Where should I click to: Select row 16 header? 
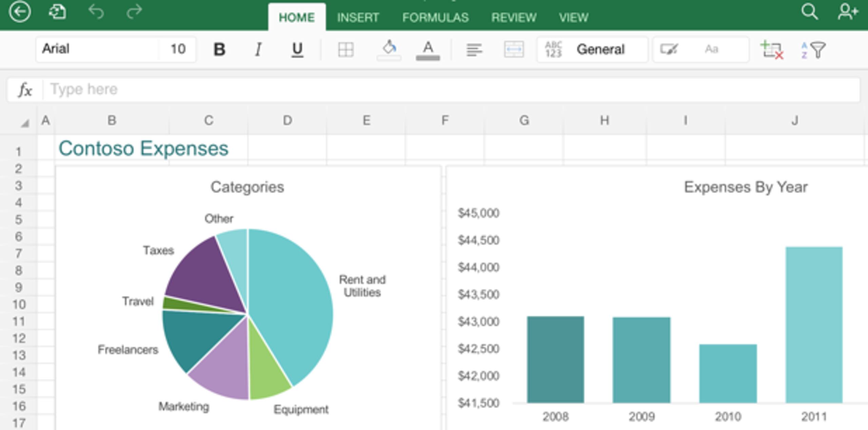point(19,406)
